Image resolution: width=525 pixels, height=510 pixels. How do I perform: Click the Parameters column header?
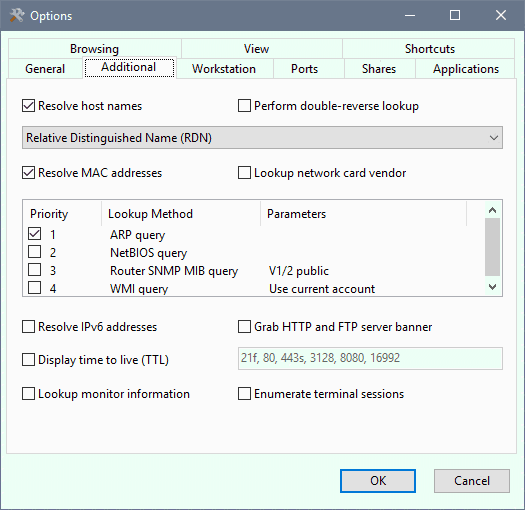(363, 214)
